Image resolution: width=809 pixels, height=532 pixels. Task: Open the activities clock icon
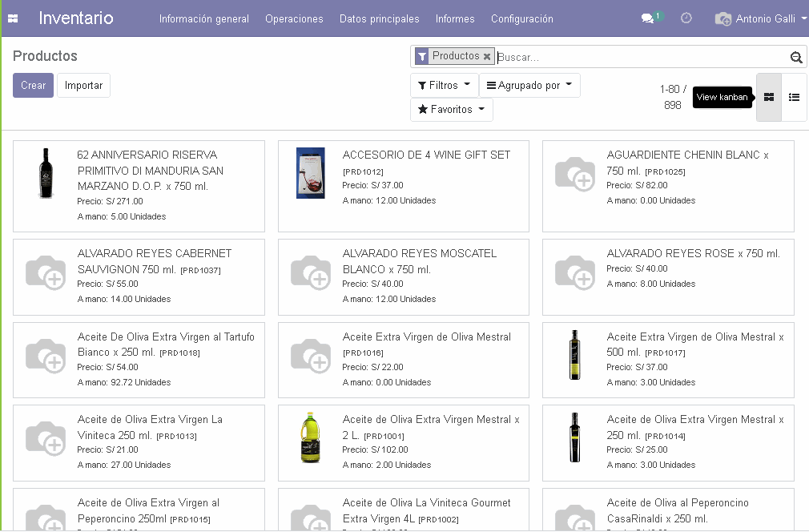(686, 18)
